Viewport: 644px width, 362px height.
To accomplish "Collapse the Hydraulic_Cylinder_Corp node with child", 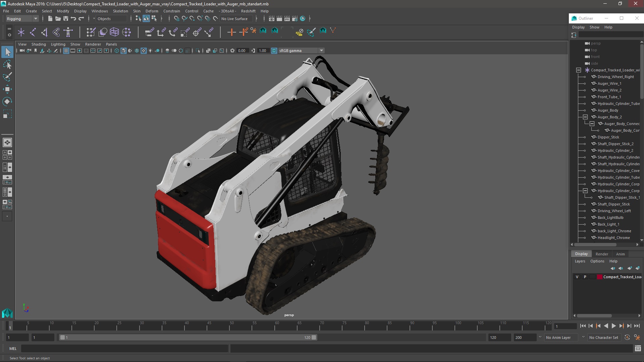I will pos(585,191).
